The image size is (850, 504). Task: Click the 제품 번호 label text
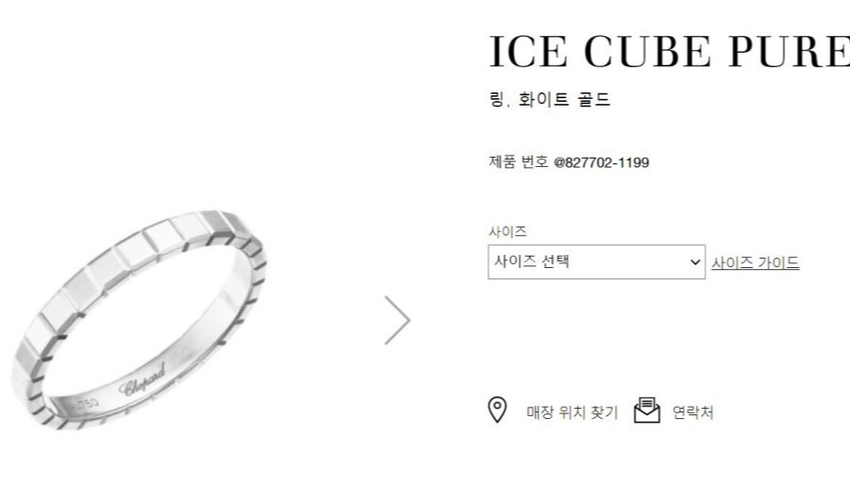coord(518,162)
